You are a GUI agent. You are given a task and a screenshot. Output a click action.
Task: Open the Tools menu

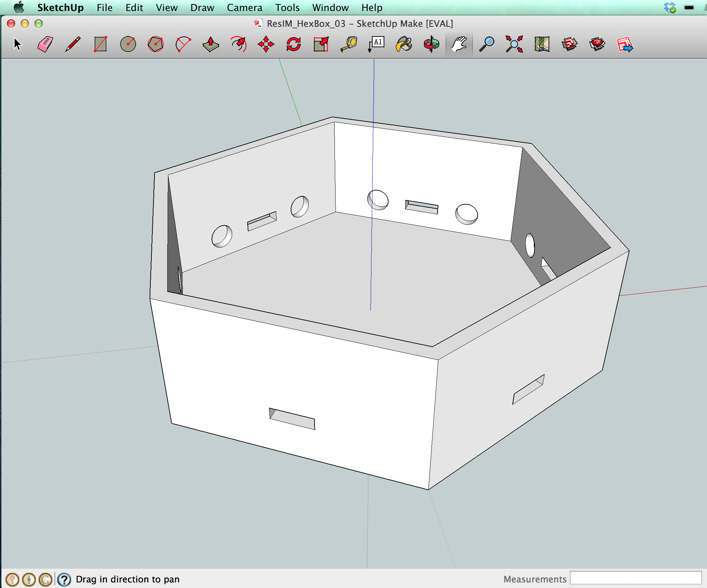coord(287,8)
